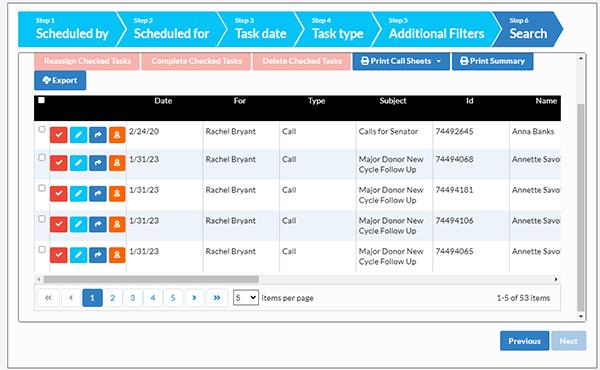Open the items per page dropdown
This screenshot has height=370, width=600.
(246, 298)
